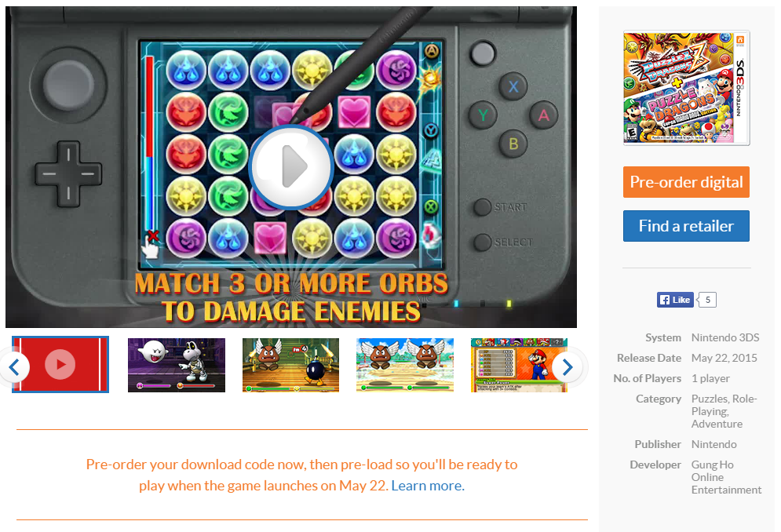Click the Find a retailer button
Viewport: 781px width, 532px height.
click(x=686, y=226)
